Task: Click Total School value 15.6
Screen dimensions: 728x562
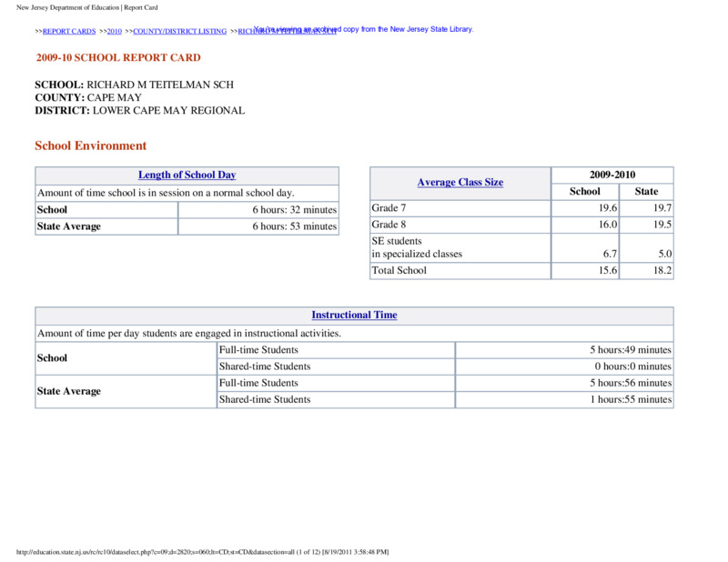Action: (608, 271)
